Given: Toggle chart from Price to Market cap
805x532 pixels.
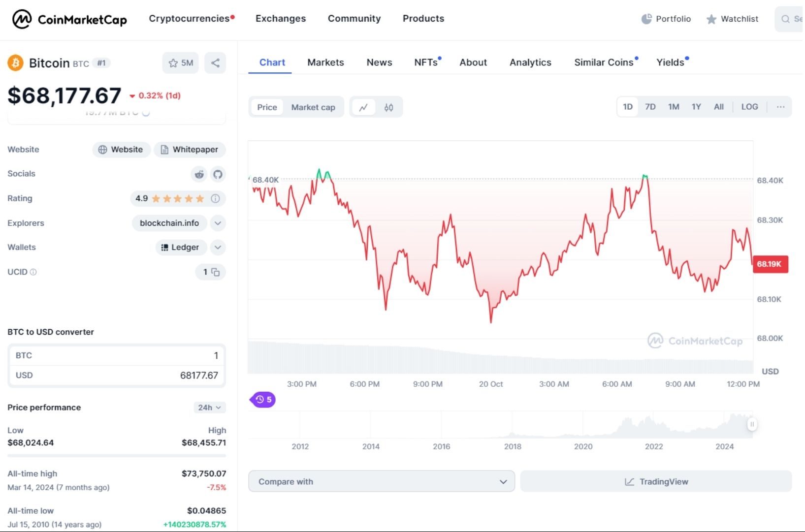Looking at the screenshot, I should (x=313, y=107).
